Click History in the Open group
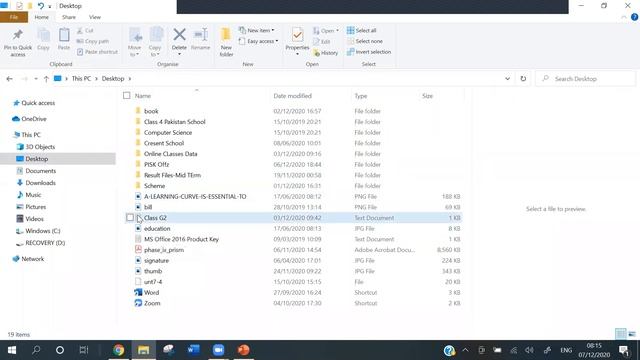This screenshot has width=640, height=360. (325, 53)
